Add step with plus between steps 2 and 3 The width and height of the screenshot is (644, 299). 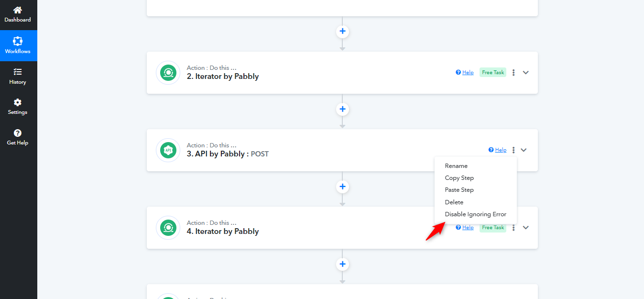click(x=342, y=109)
